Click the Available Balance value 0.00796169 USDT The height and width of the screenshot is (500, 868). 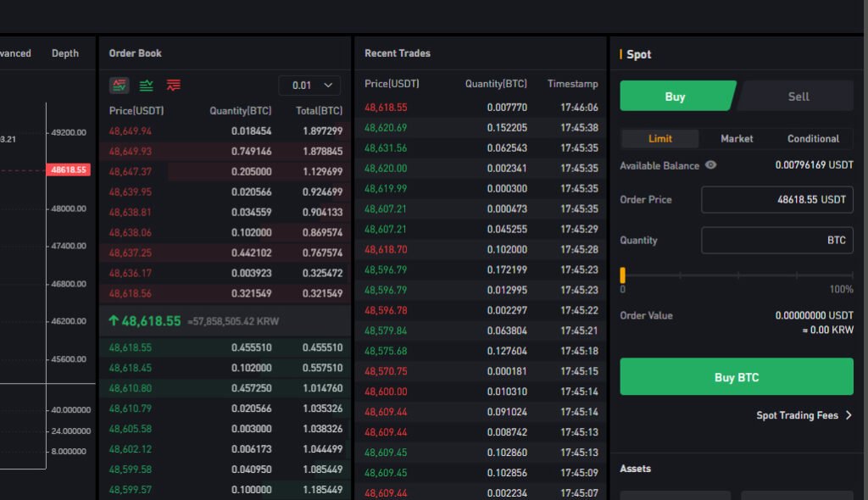click(x=815, y=165)
